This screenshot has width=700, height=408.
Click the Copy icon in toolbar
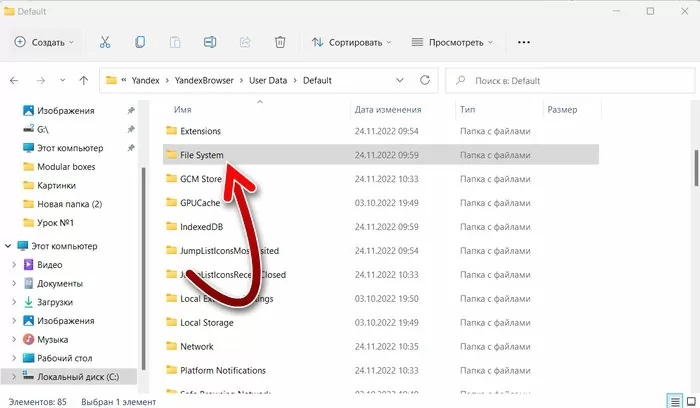tap(140, 42)
